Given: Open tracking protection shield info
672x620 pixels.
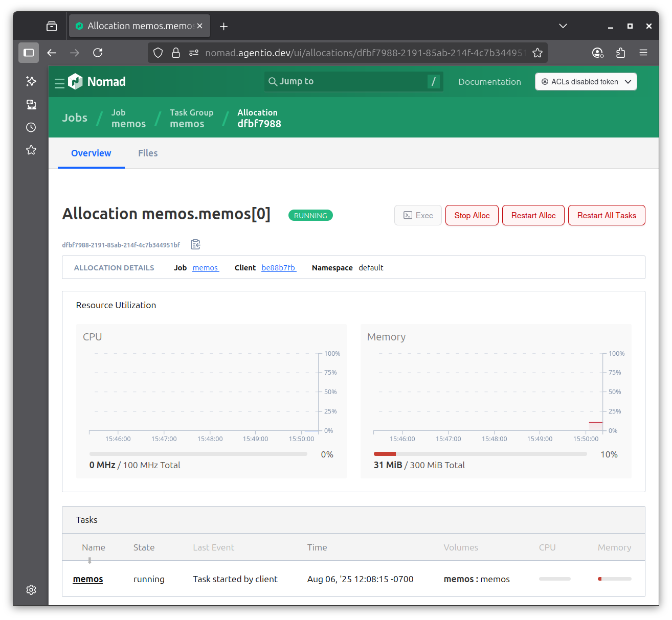Looking at the screenshot, I should (x=158, y=53).
